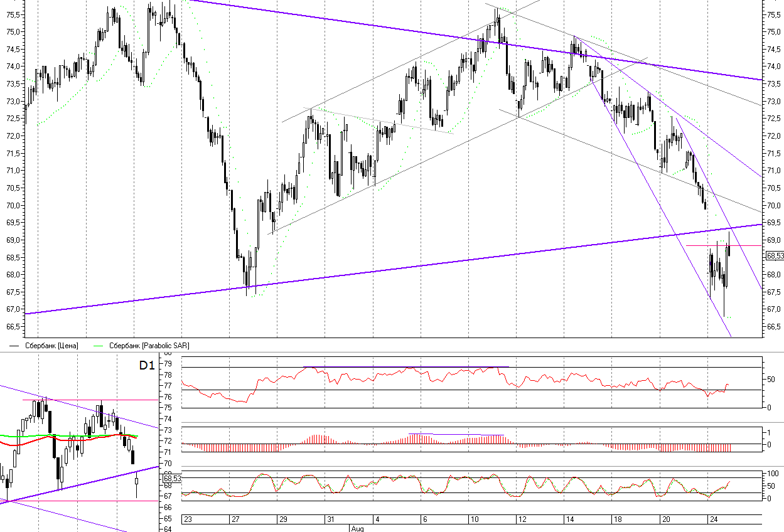
Task: Click the 68,53 price tag in the D1 mini chart
Action: (171, 479)
